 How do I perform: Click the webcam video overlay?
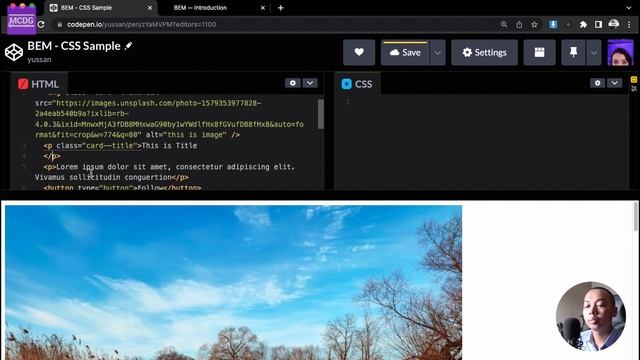pyautogui.click(x=591, y=316)
